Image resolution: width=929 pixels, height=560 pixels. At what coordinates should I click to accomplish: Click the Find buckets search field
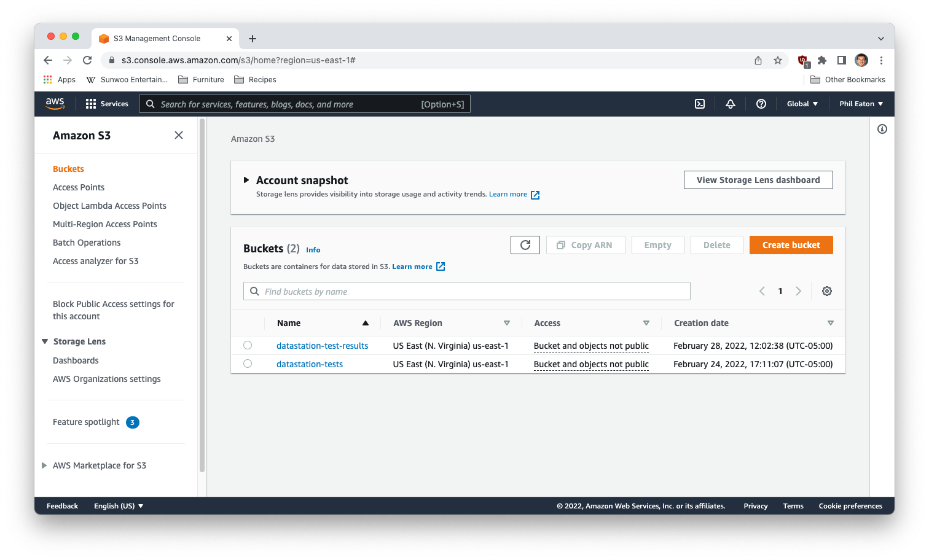pos(467,291)
